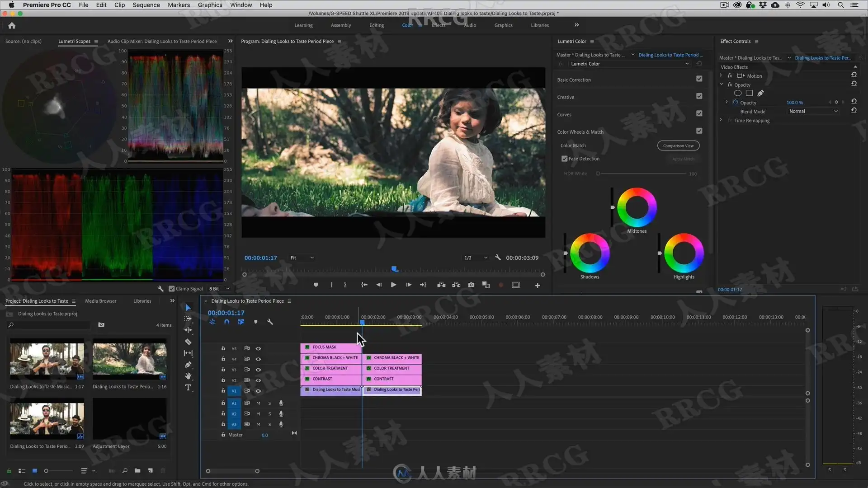Open the Fit zoom level dropdown

(x=302, y=258)
